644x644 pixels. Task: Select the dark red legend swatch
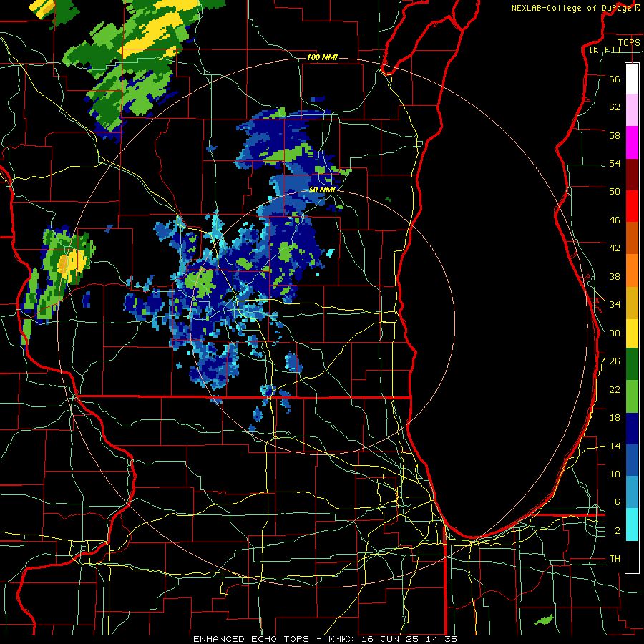pyautogui.click(x=632, y=175)
